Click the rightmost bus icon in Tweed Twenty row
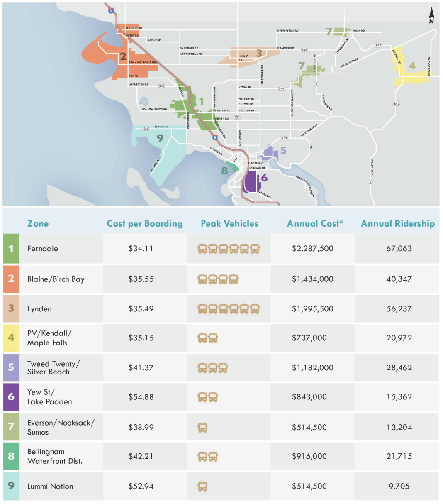443x504 pixels. click(223, 368)
